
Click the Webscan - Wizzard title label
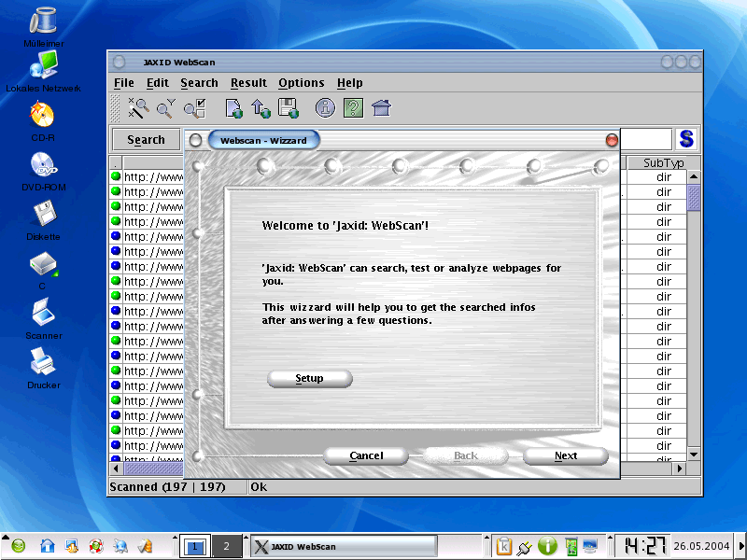[263, 141]
